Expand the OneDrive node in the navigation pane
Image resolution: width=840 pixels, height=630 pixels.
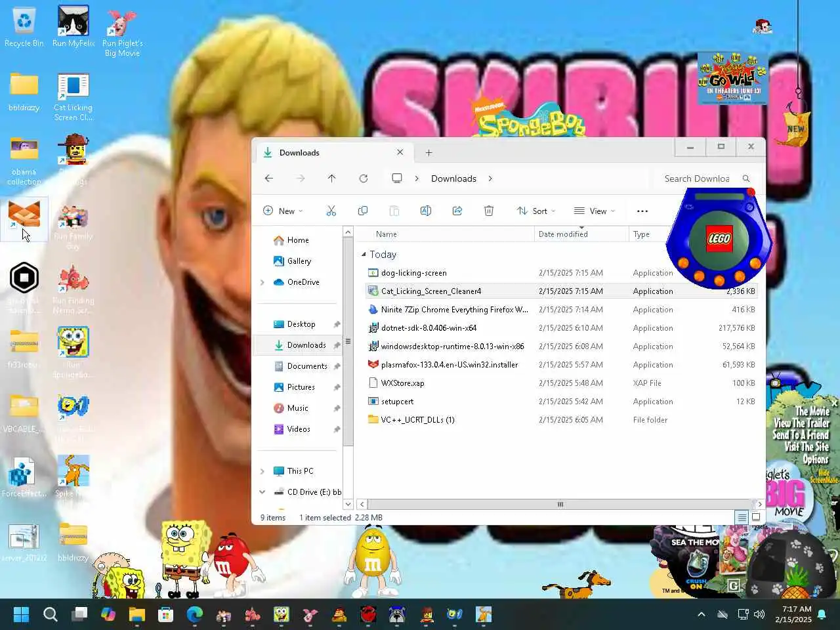coord(262,282)
